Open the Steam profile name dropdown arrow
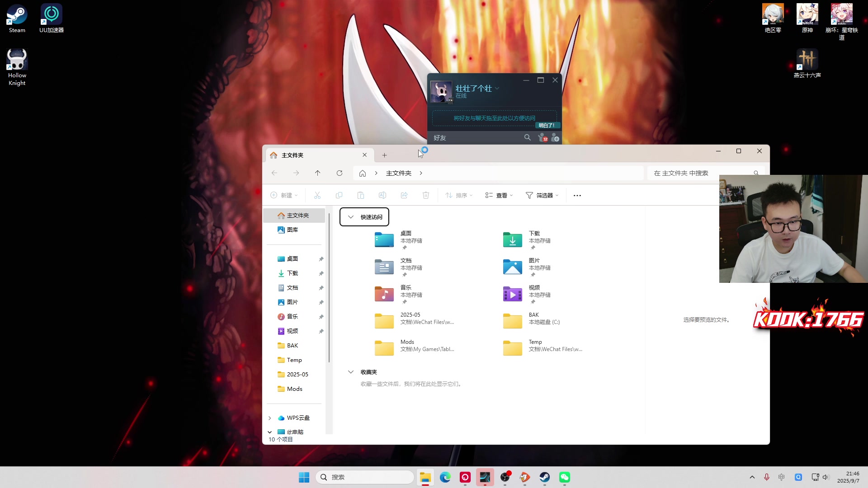The width and height of the screenshot is (868, 488). coord(497,89)
